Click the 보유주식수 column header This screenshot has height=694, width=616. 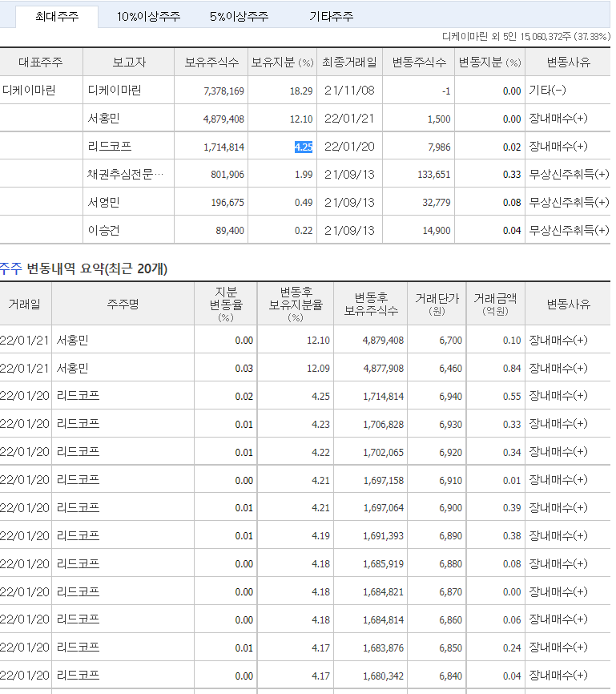(211, 62)
